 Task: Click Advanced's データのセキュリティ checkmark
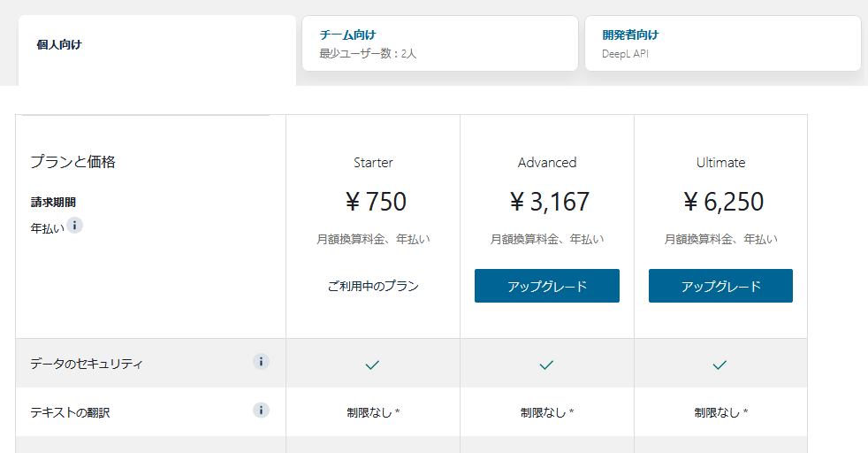point(546,365)
